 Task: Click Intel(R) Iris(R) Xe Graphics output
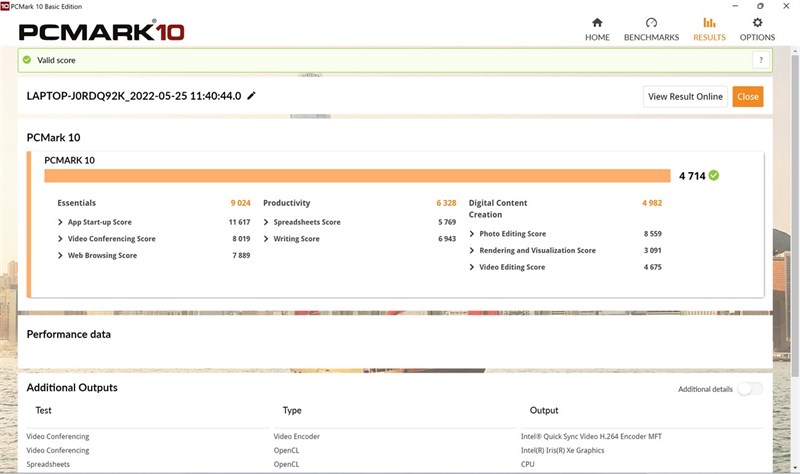562,450
